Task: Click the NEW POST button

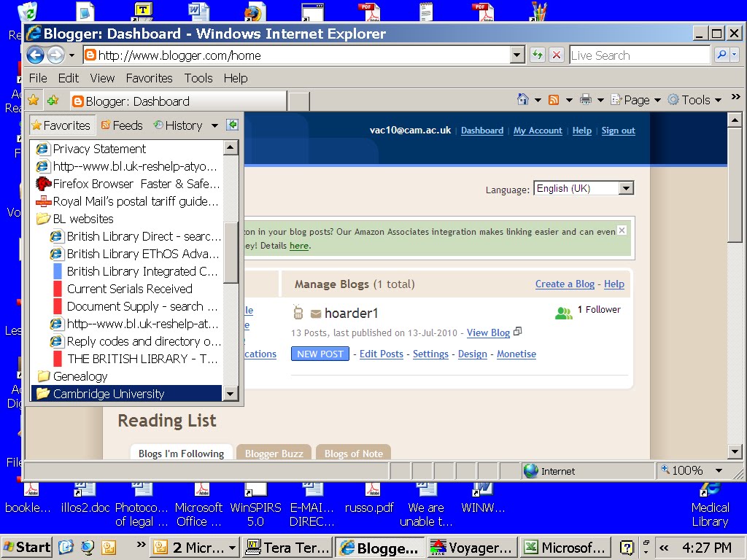Action: click(320, 354)
